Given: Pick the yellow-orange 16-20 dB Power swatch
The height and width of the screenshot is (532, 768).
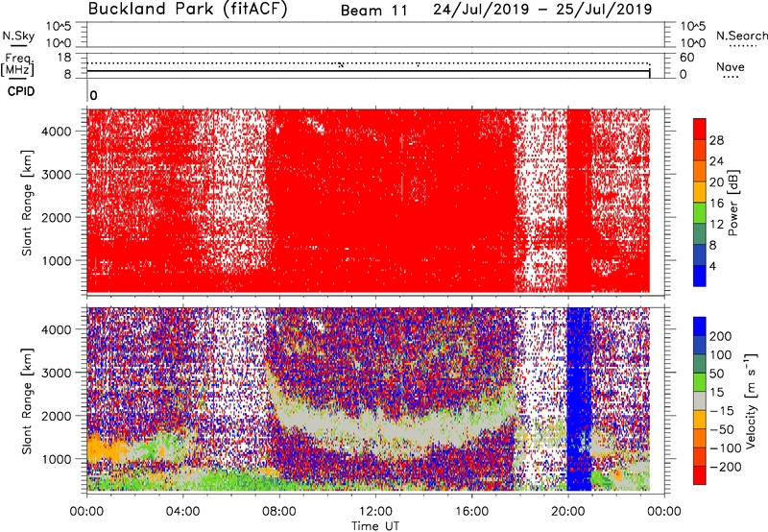Looking at the screenshot, I should click(x=700, y=191).
